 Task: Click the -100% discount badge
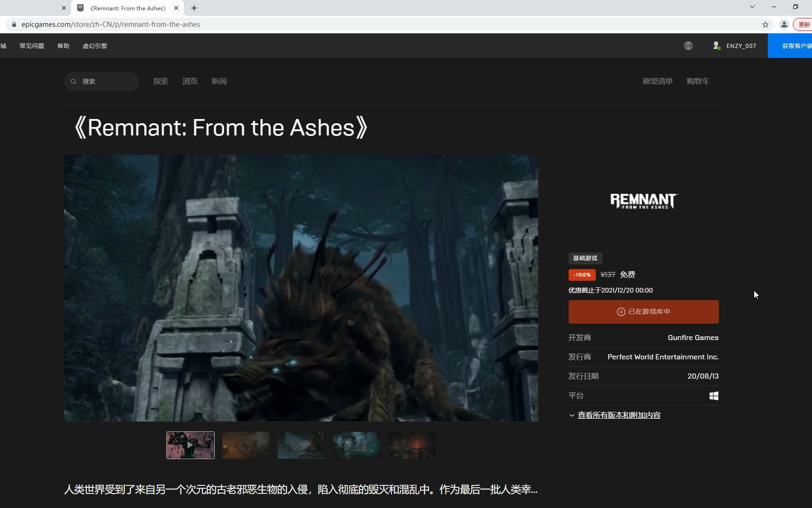pyautogui.click(x=582, y=275)
